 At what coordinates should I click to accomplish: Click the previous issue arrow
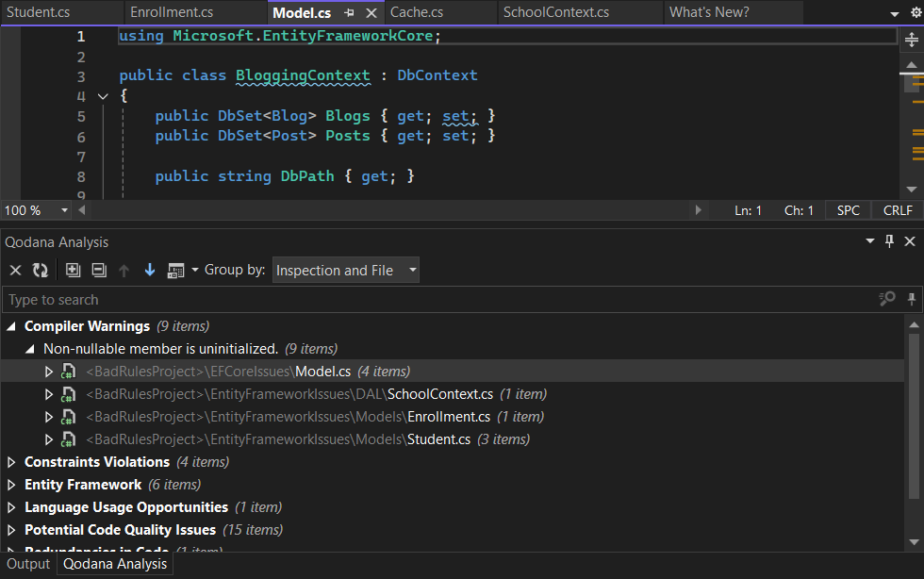coord(124,270)
